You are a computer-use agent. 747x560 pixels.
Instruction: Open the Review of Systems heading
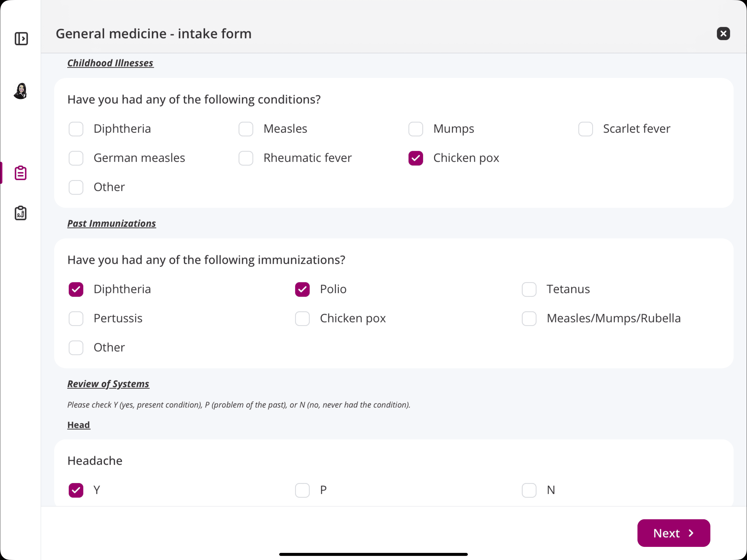[x=108, y=384]
